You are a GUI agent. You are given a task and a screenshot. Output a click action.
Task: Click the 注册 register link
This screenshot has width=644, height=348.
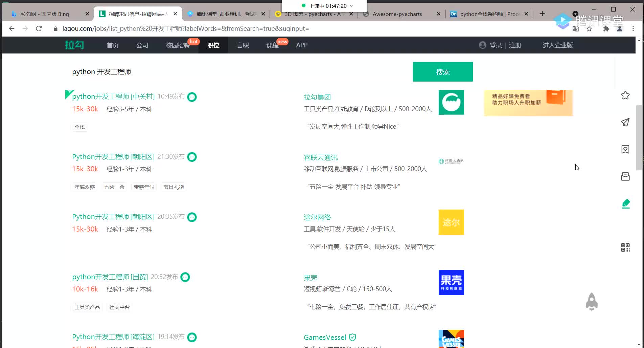pos(515,45)
